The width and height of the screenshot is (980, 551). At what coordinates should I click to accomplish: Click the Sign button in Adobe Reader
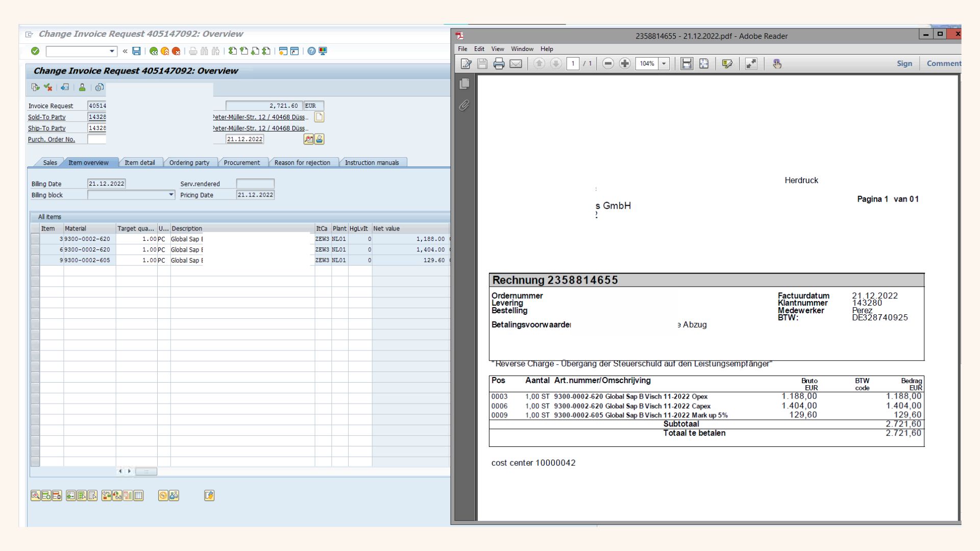tap(904, 64)
